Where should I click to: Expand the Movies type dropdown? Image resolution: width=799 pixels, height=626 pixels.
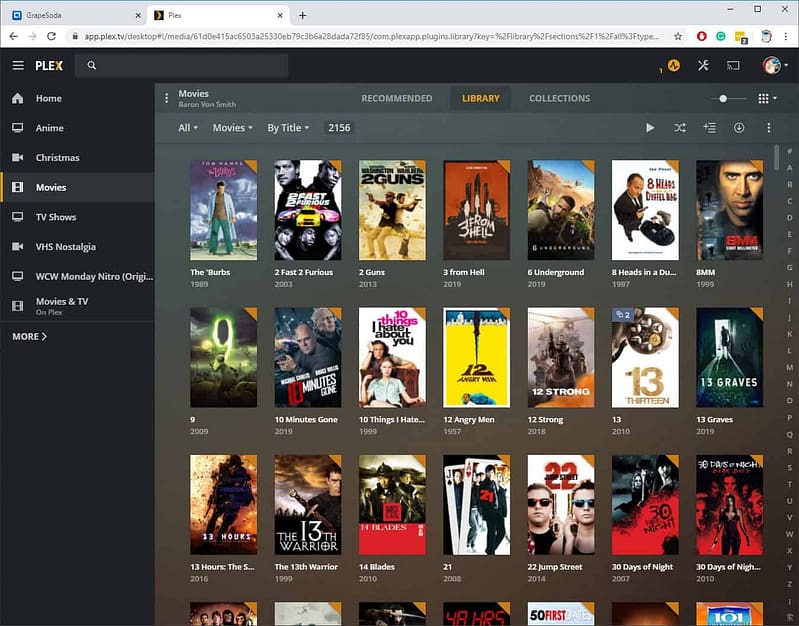[232, 128]
